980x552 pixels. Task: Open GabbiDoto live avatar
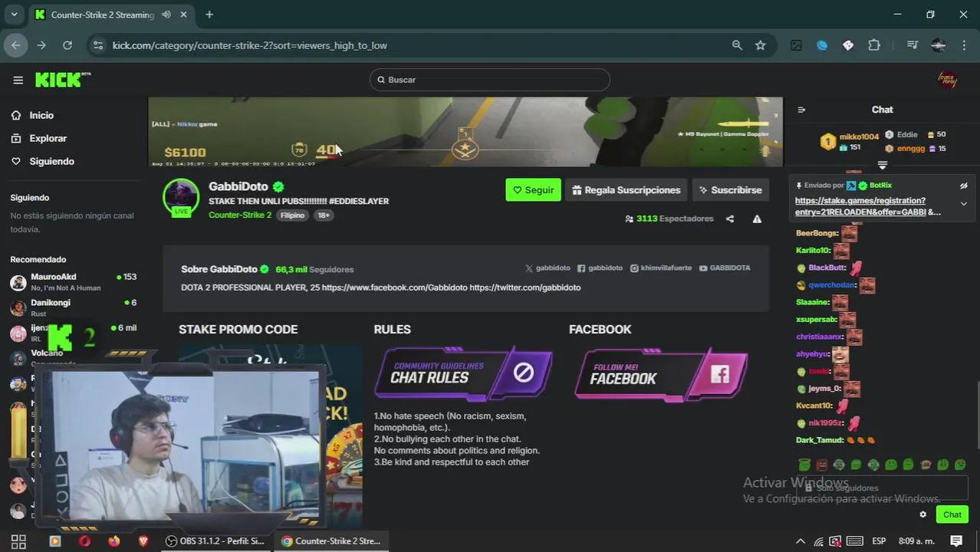(182, 197)
